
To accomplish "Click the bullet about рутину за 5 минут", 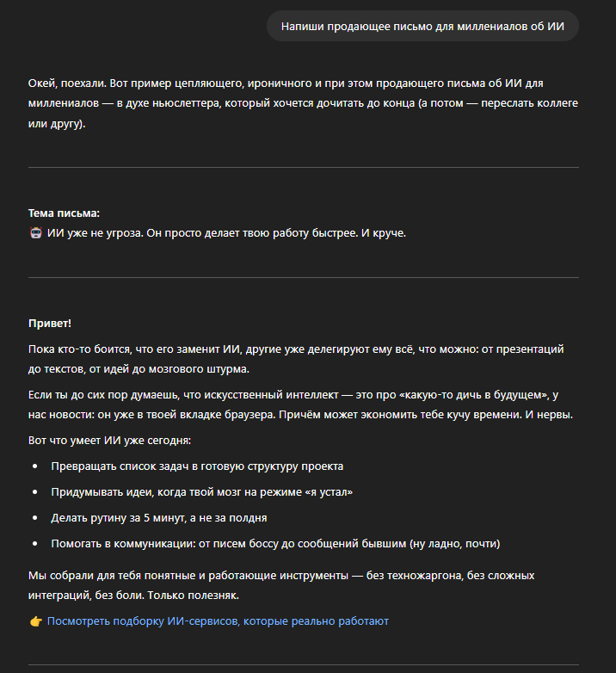I will (158, 518).
